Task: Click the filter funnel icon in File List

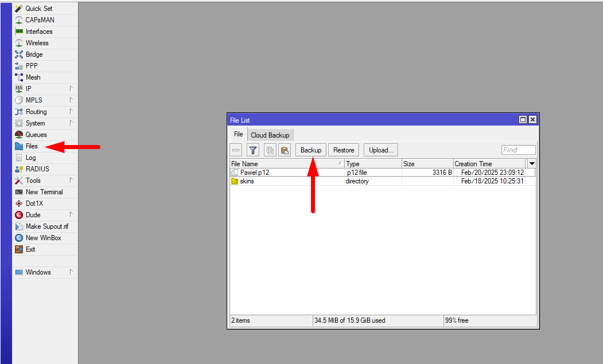Action: tap(252, 150)
